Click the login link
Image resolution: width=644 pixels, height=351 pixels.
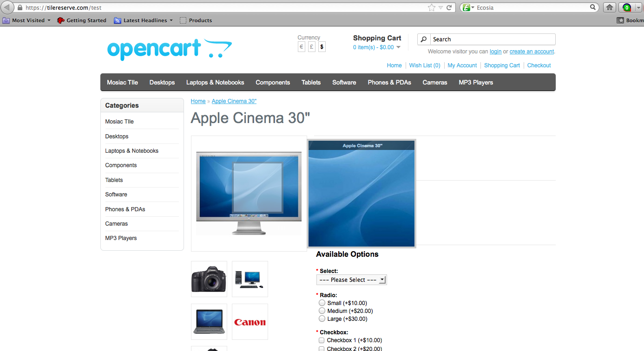(x=495, y=52)
